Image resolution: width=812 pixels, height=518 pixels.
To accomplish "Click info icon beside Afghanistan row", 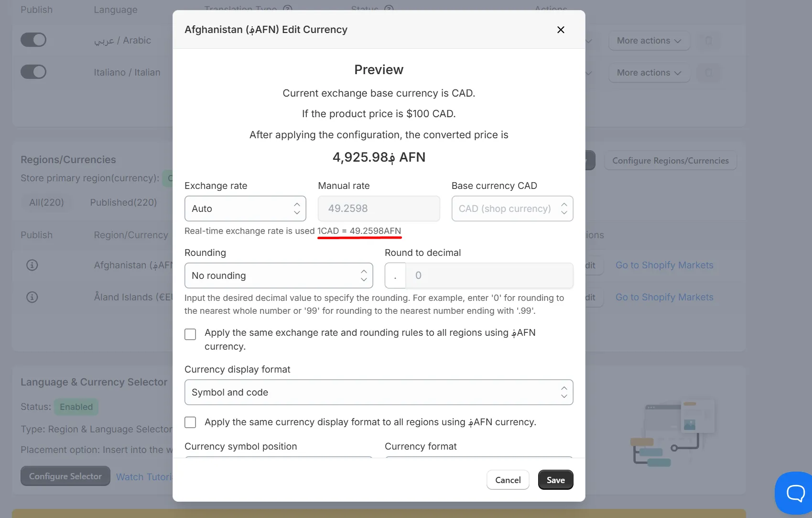I will (x=32, y=265).
